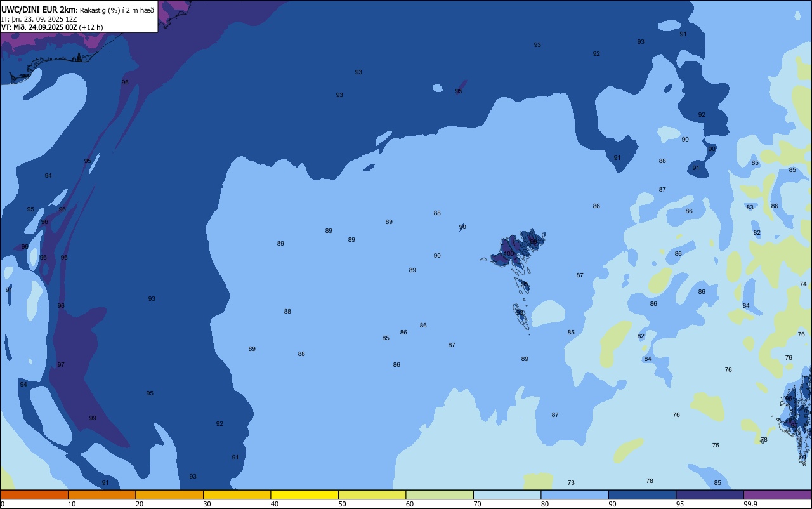Click the 95–99.9 indigo legend swatch
The height and width of the screenshot is (509, 812).
click(x=710, y=494)
